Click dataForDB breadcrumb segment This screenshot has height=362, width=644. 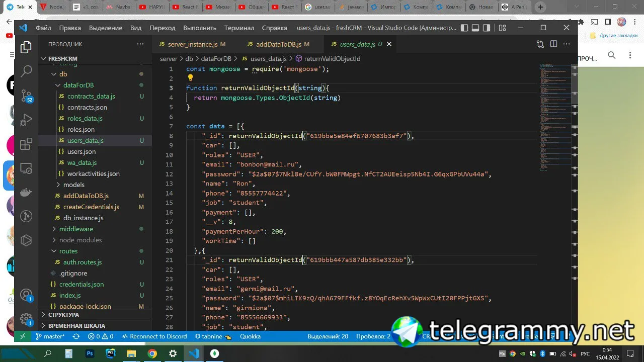pos(216,59)
